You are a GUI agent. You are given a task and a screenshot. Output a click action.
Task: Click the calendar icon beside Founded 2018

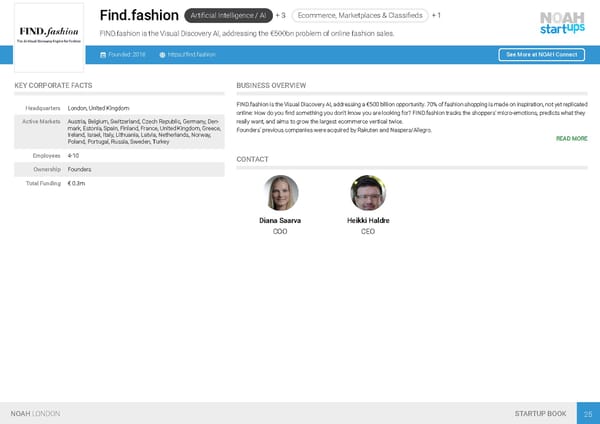point(104,54)
